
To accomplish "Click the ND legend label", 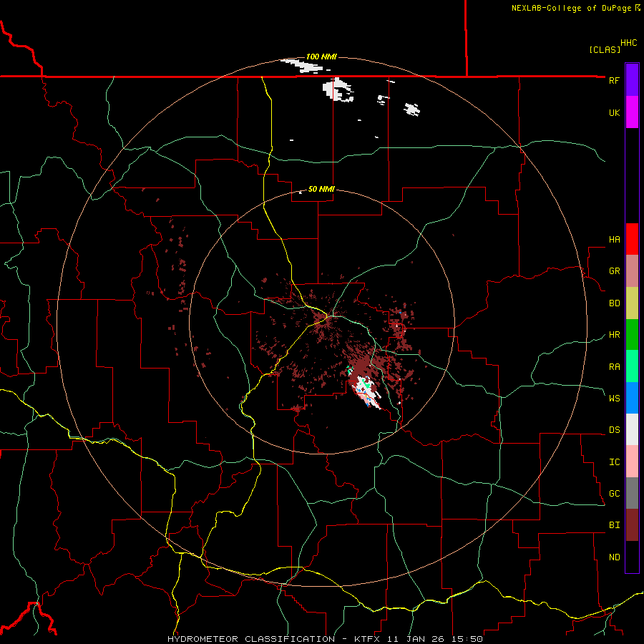I will click(x=614, y=557).
